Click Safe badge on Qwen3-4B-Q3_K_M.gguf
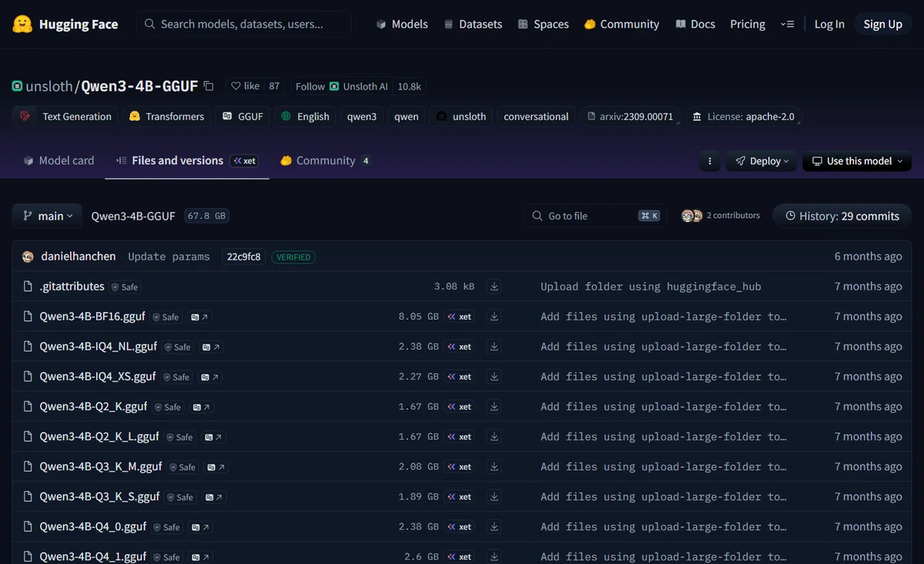Screen dimensions: 924x564 [x=182, y=467]
